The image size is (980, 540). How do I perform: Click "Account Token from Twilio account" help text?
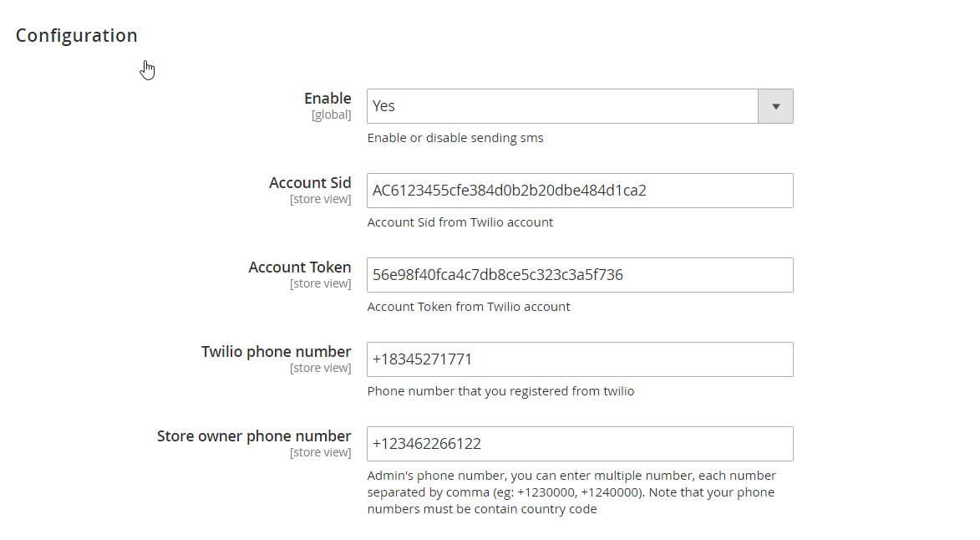469,307
